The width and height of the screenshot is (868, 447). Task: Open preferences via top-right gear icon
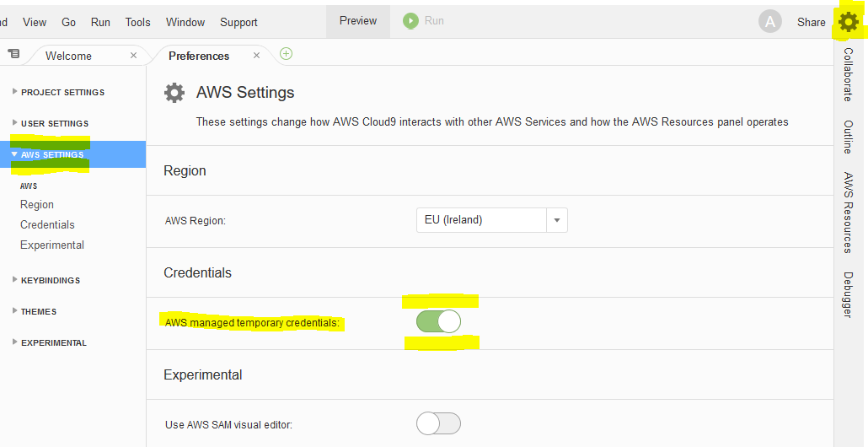coord(849,22)
